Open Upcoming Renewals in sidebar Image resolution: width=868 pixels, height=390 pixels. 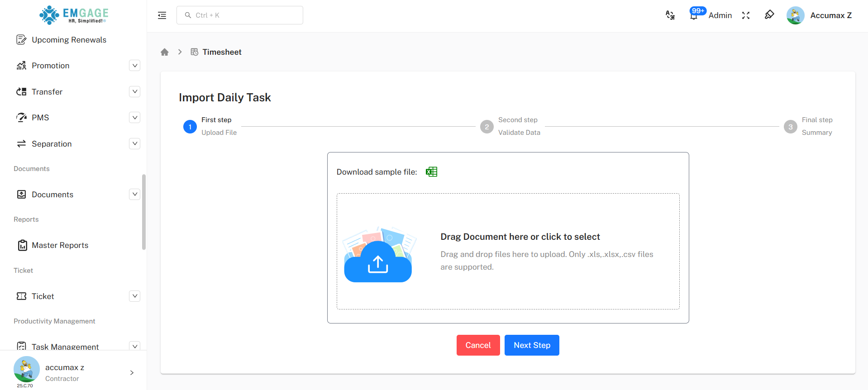click(x=69, y=40)
